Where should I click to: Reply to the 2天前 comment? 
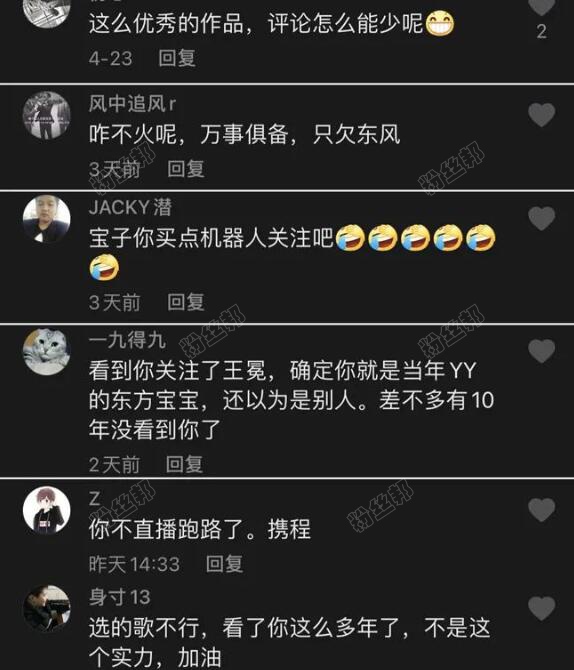click(x=184, y=464)
